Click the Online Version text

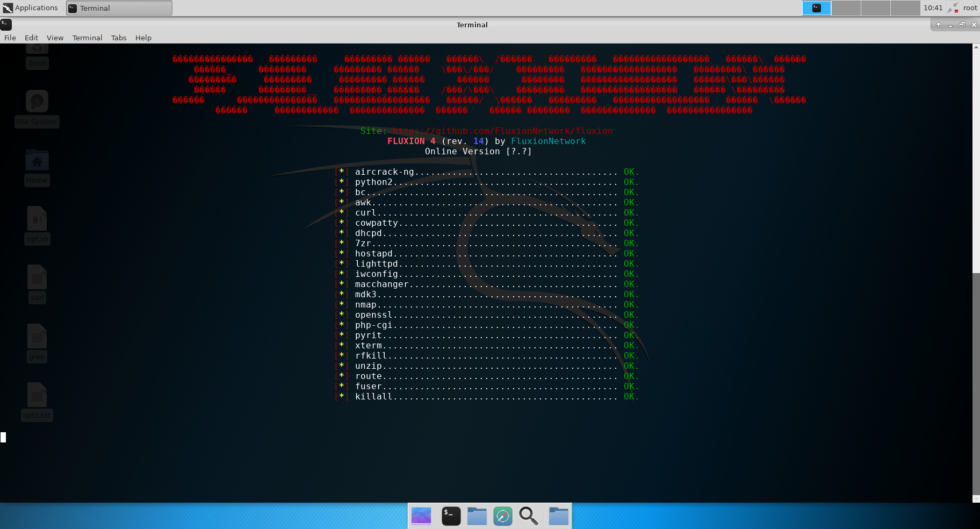click(478, 152)
